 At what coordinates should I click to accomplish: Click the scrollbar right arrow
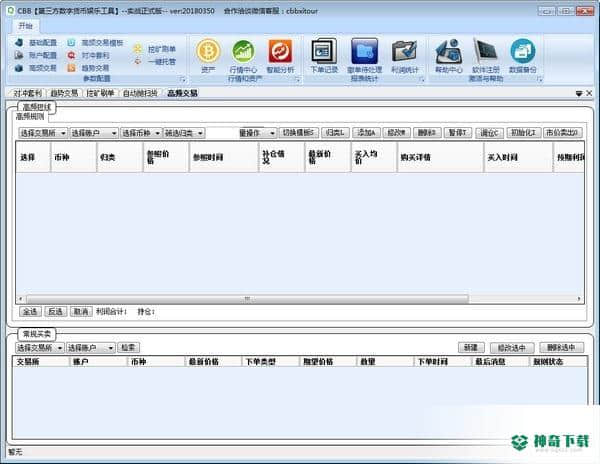[x=579, y=299]
